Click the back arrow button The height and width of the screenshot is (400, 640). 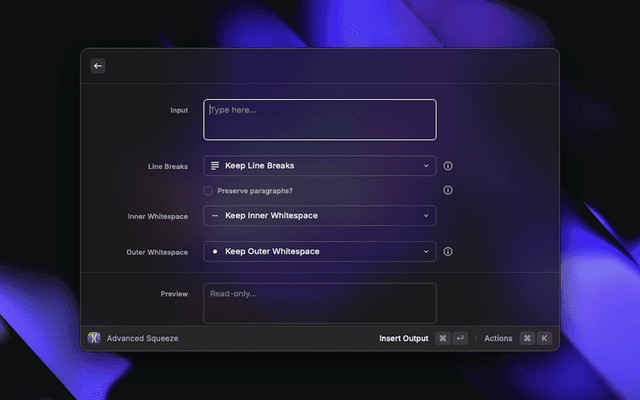point(98,66)
